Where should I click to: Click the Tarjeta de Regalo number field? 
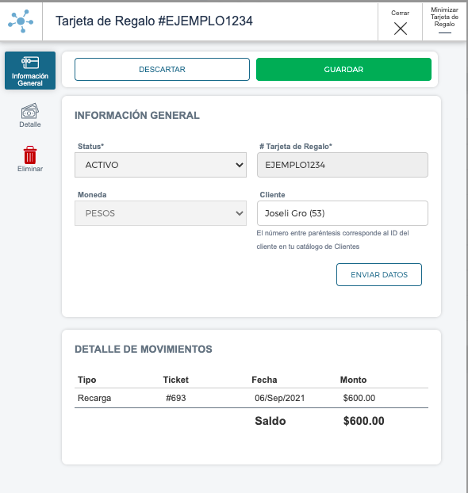pos(342,165)
